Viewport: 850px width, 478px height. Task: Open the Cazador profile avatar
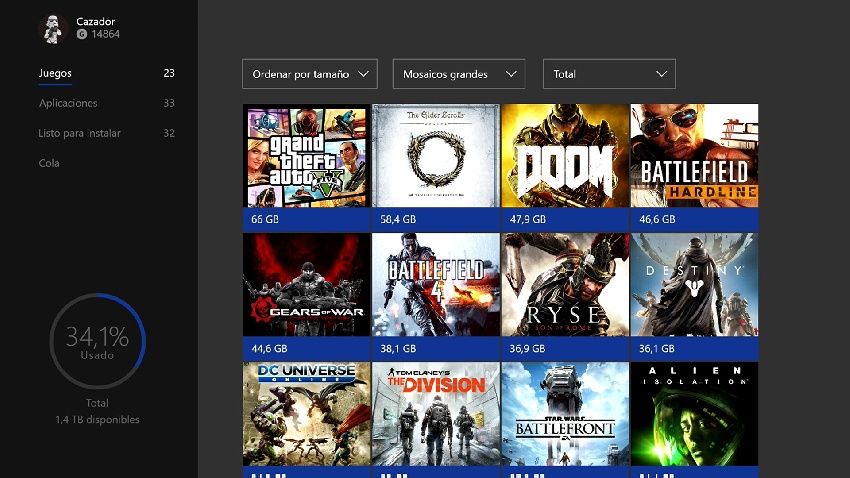[53, 28]
